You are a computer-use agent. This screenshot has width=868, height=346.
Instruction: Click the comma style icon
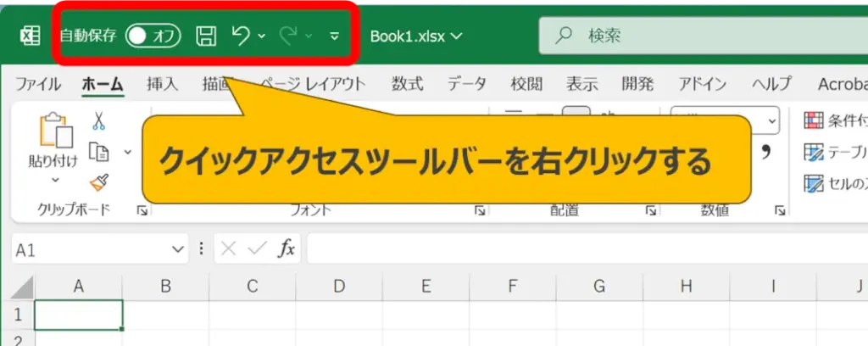pos(766,153)
